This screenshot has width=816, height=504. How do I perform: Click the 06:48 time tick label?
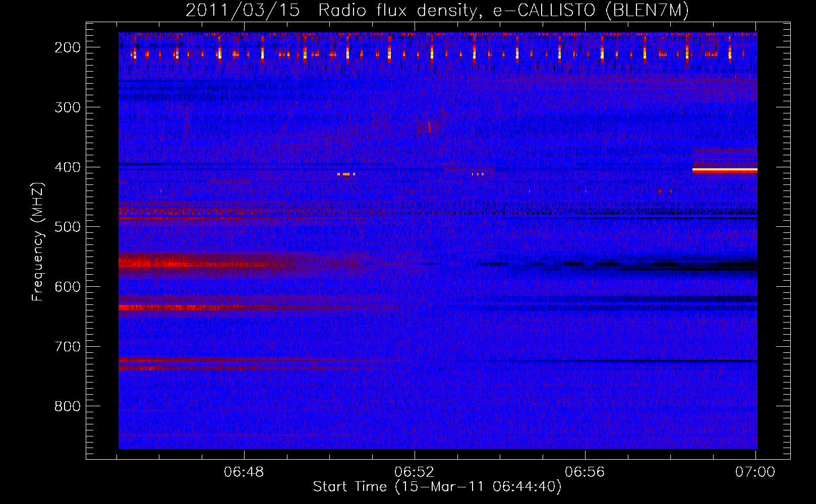tap(244, 472)
